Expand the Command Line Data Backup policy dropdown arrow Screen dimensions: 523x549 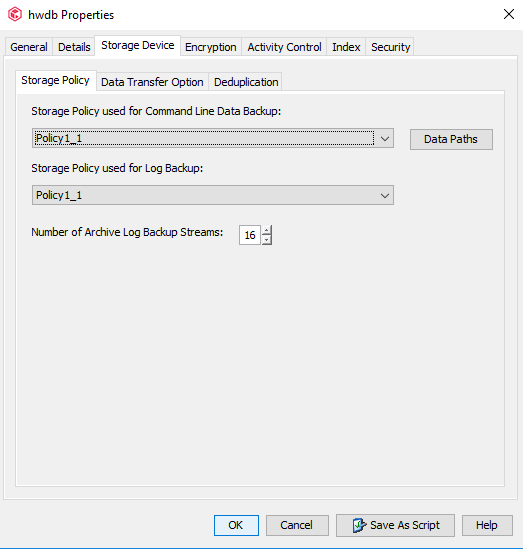click(384, 139)
